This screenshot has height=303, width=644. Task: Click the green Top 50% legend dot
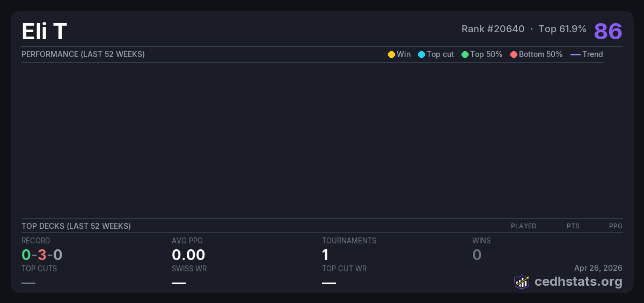tap(465, 54)
